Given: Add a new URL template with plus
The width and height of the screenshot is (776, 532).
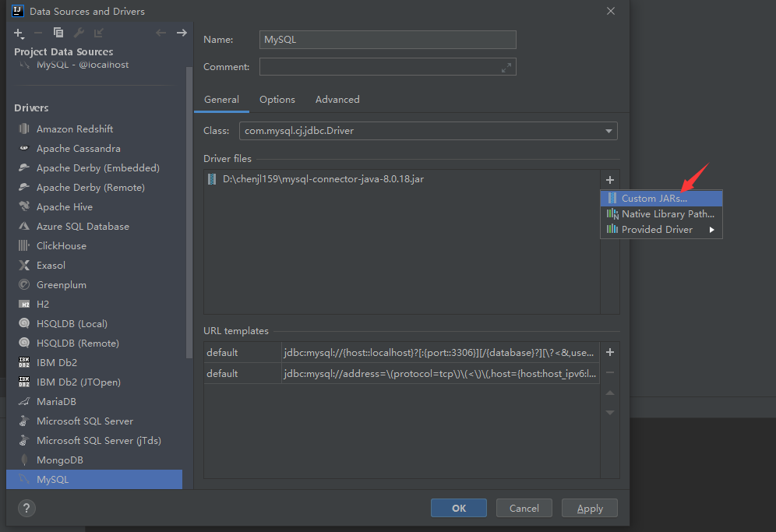Looking at the screenshot, I should [x=610, y=352].
